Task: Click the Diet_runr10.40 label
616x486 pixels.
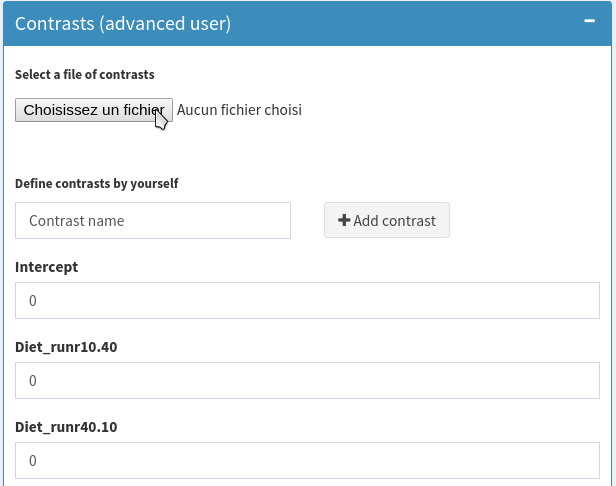Action: 66,347
